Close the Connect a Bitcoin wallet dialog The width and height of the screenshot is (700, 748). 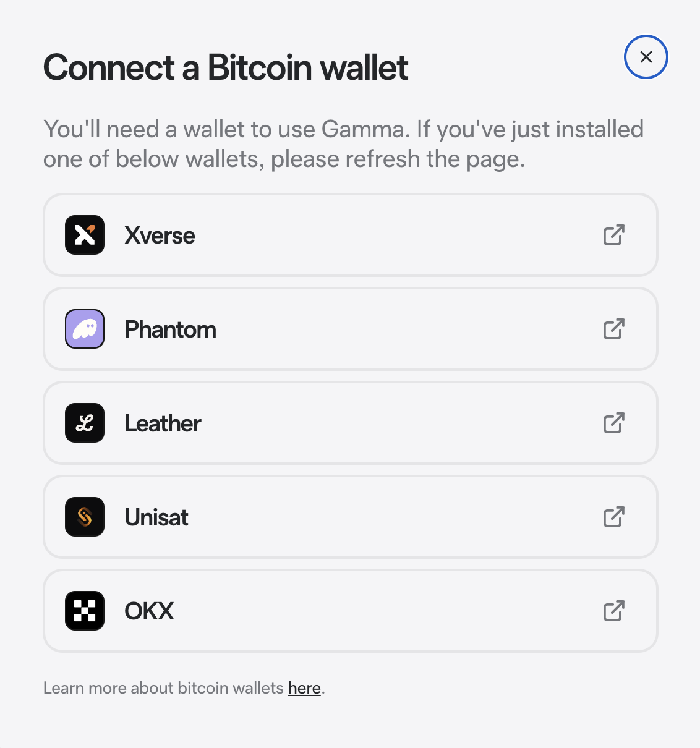click(646, 57)
